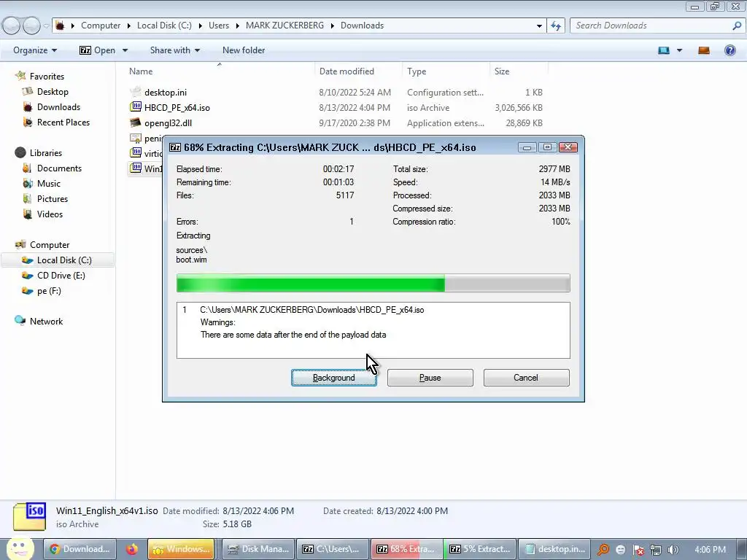Cancel the extraction
Viewport: 747px width, 560px height.
(527, 378)
